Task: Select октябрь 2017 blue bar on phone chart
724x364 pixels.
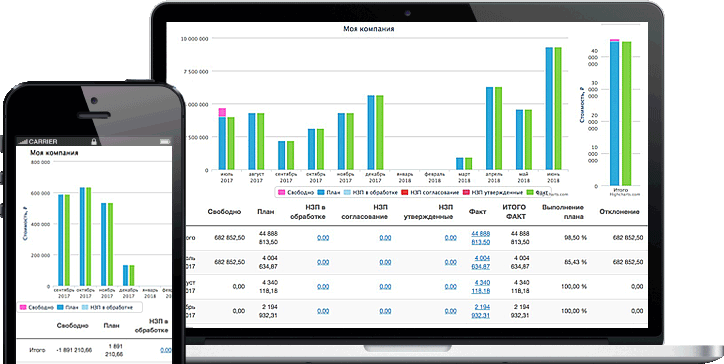Action: pos(82,237)
